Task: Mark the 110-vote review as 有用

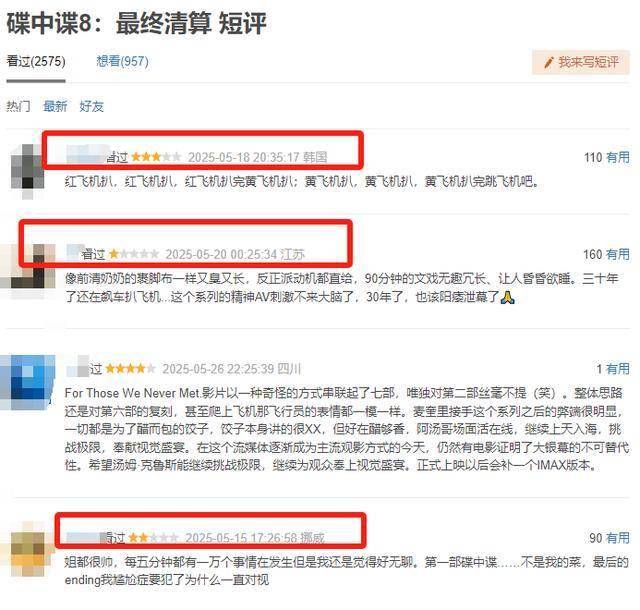Action: click(618, 157)
